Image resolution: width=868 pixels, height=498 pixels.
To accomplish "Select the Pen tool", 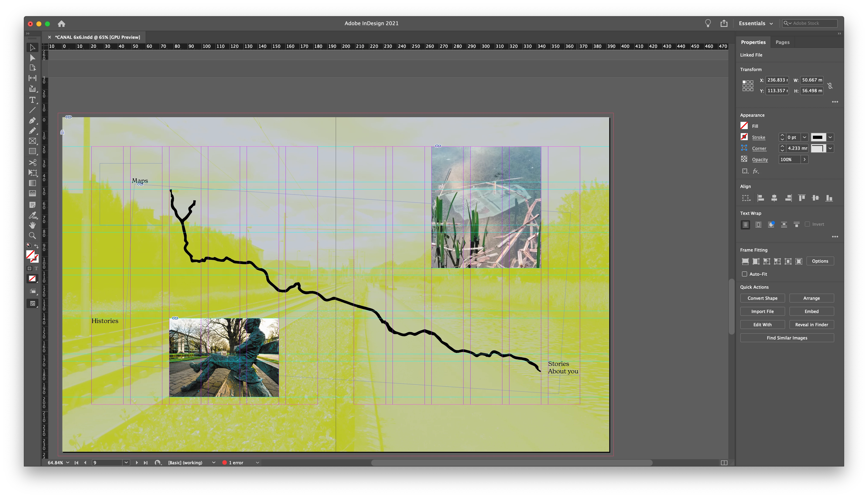I will [32, 120].
